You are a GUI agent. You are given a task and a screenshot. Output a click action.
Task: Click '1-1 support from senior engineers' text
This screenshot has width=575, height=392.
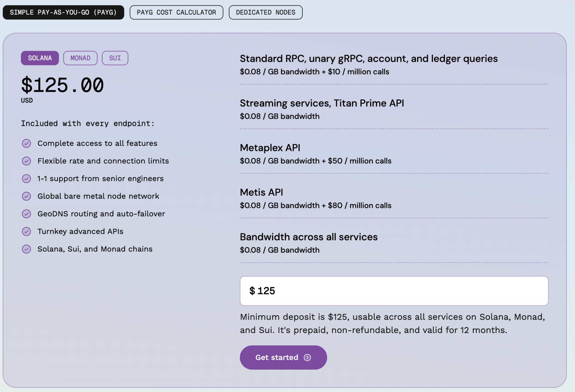(101, 178)
